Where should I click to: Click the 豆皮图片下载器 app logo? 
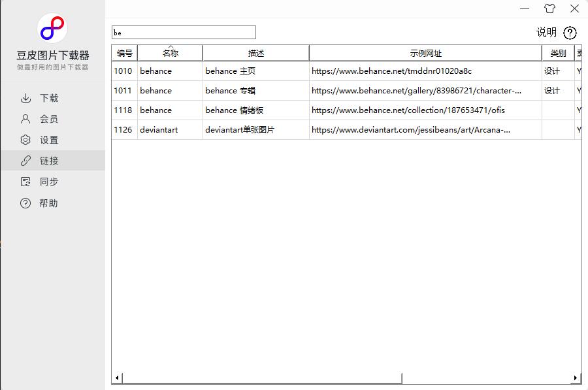pyautogui.click(x=52, y=29)
